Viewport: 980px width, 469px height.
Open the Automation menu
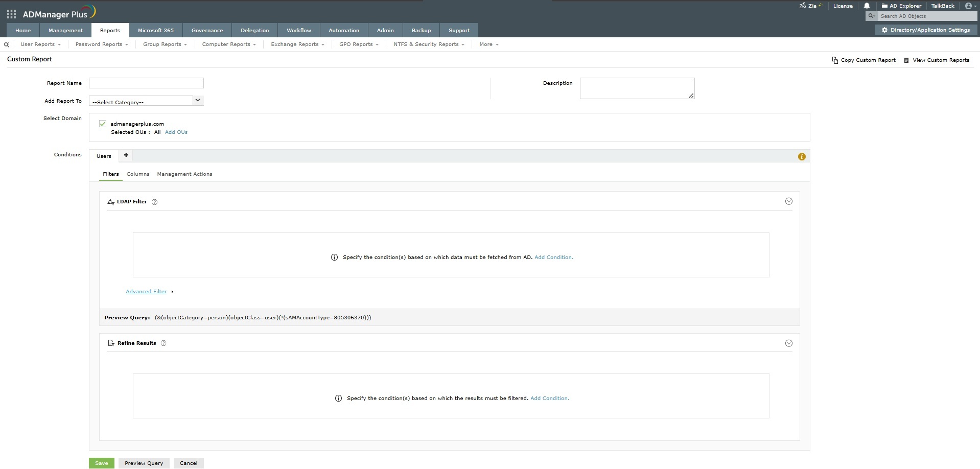pos(343,30)
